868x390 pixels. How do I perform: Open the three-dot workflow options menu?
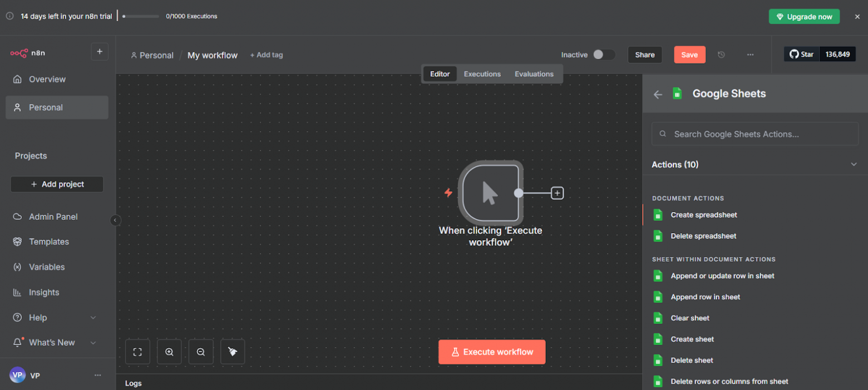pyautogui.click(x=750, y=55)
